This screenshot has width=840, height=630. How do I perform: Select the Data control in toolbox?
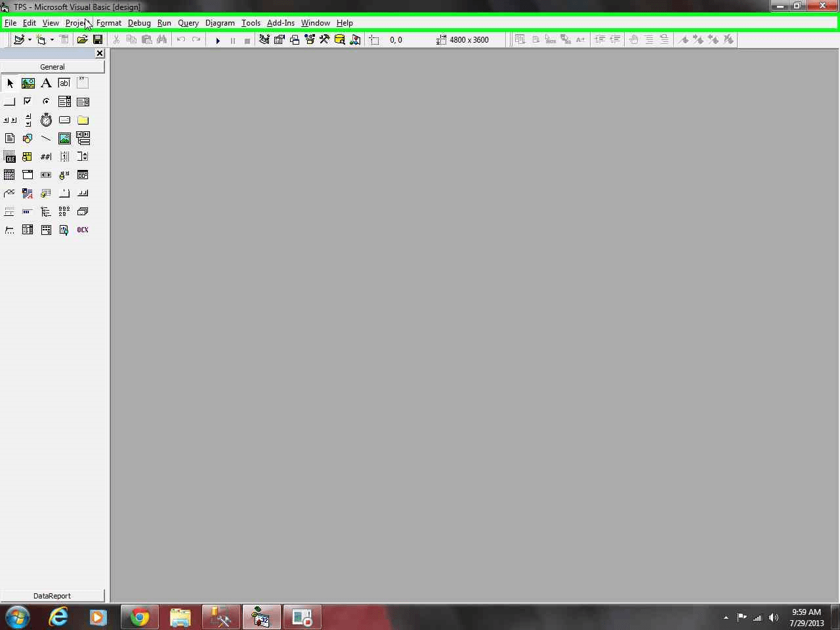coord(83,138)
